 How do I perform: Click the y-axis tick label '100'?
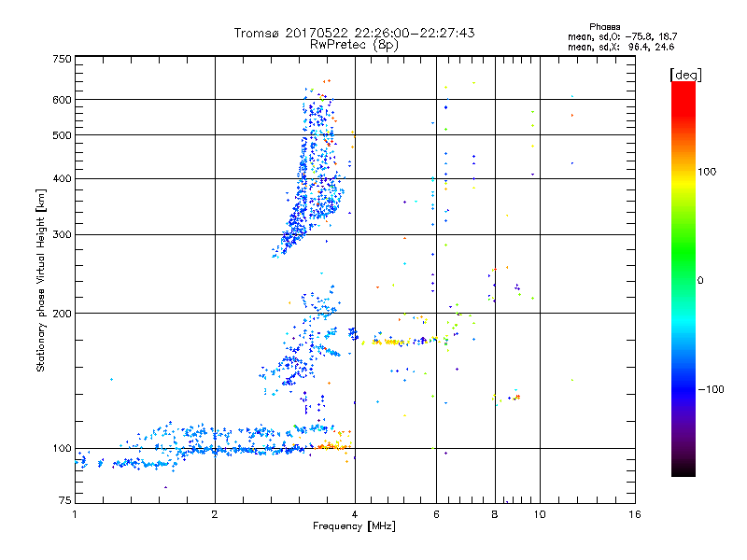(62, 449)
